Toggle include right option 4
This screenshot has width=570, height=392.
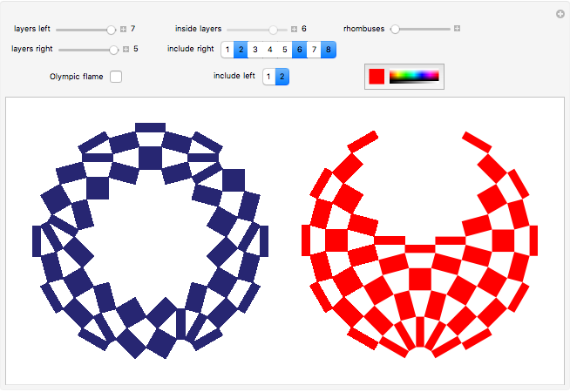(269, 50)
